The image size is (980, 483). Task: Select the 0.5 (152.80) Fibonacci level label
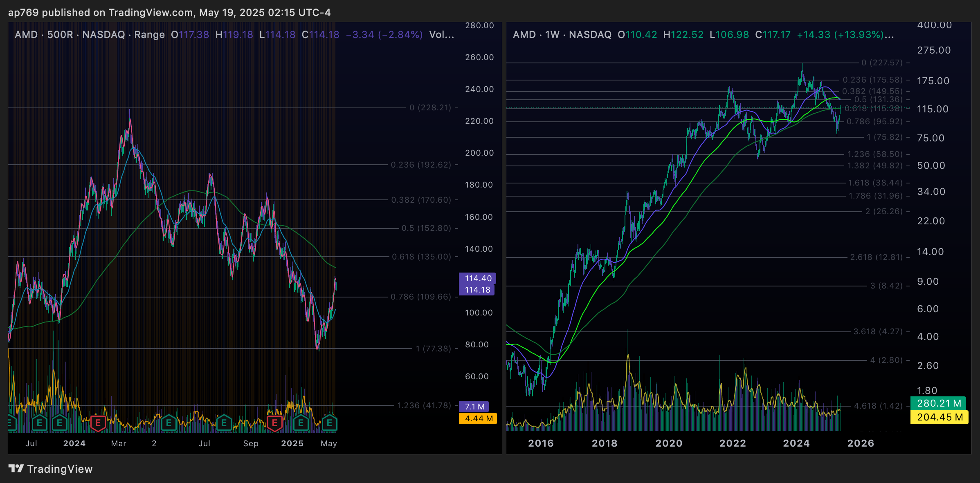click(426, 228)
